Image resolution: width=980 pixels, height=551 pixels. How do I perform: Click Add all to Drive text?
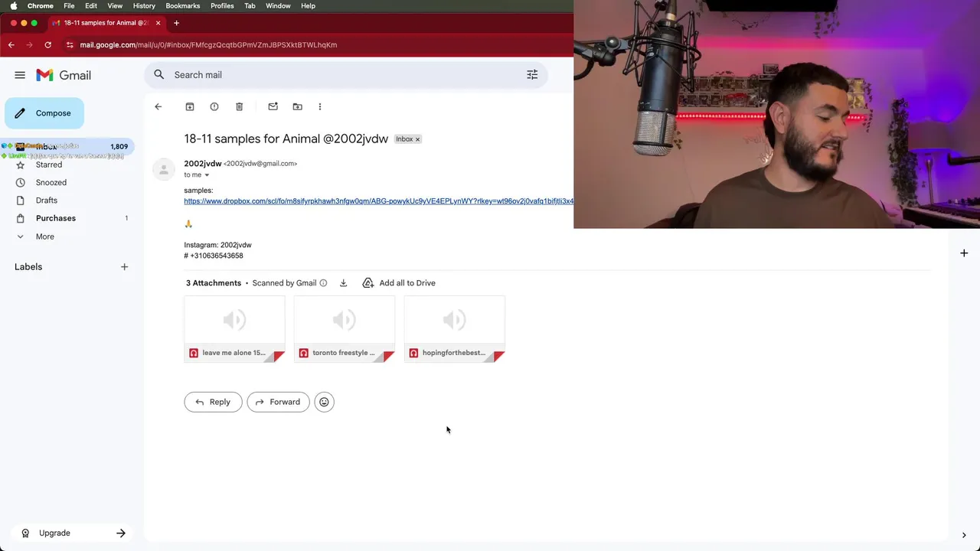tap(407, 283)
